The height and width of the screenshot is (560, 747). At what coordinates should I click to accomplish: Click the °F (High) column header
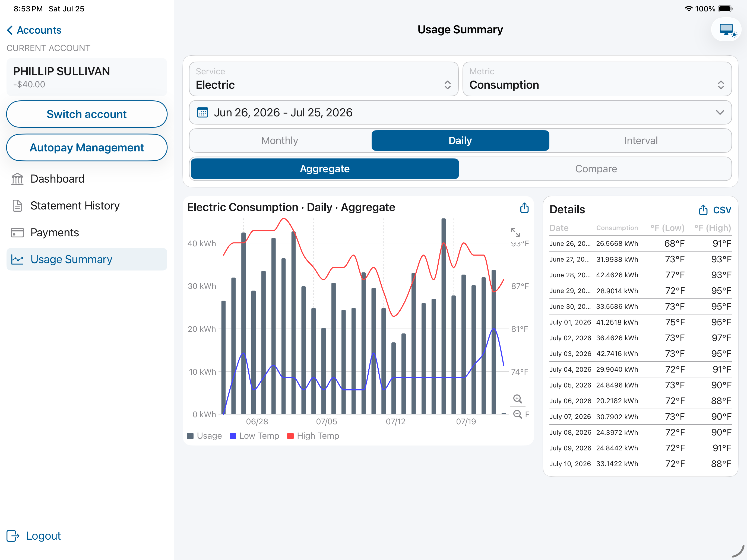(x=713, y=228)
